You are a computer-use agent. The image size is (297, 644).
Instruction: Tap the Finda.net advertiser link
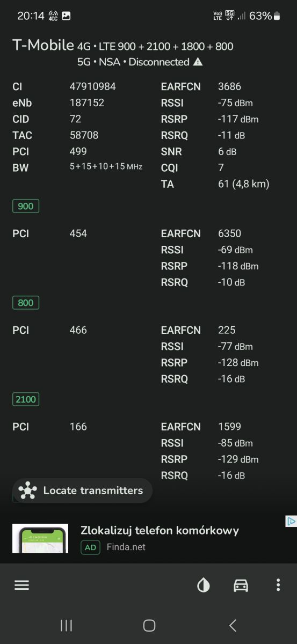126,547
